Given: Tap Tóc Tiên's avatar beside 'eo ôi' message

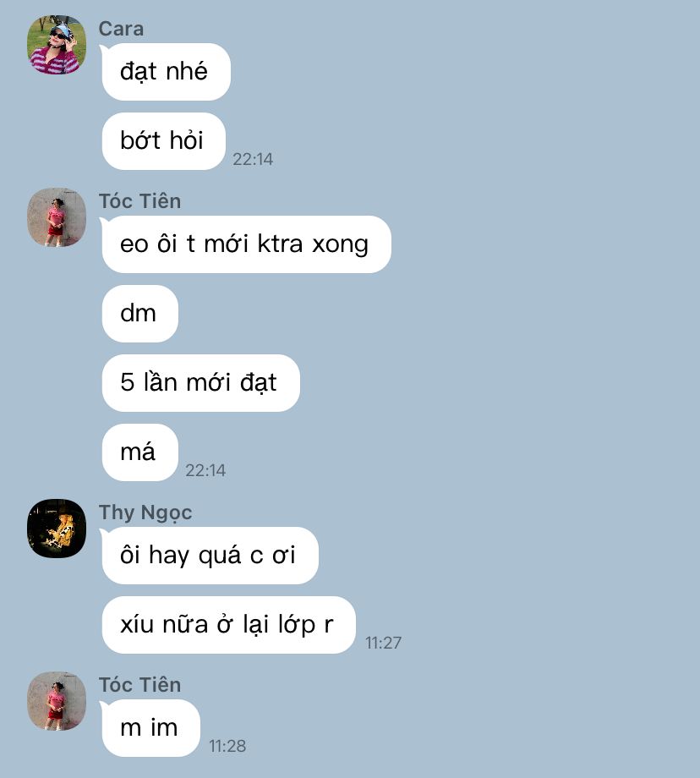Looking at the screenshot, I should click(x=57, y=217).
